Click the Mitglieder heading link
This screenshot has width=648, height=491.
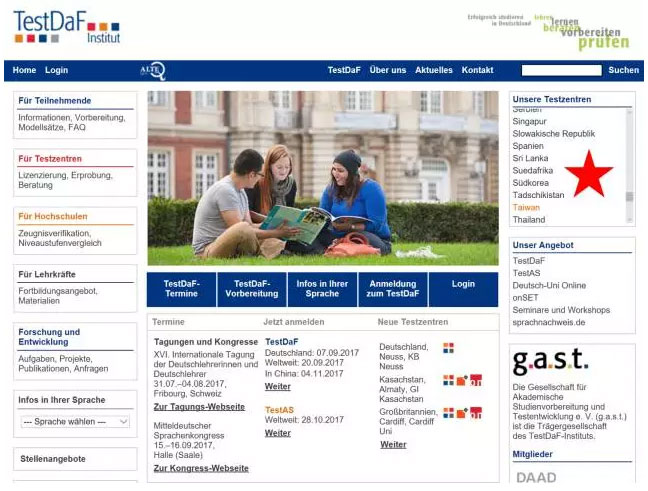[x=532, y=454]
